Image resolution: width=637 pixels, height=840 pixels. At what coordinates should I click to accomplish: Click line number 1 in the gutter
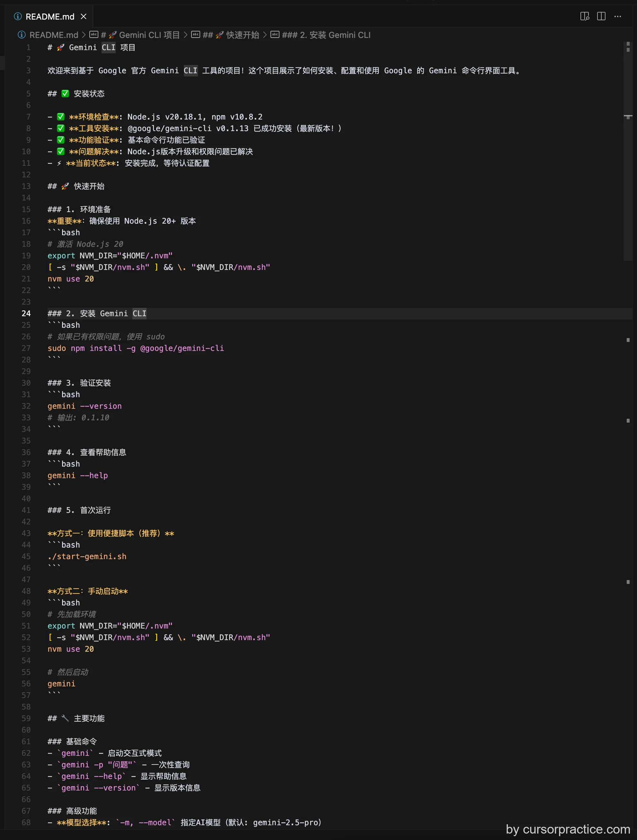tap(29, 48)
